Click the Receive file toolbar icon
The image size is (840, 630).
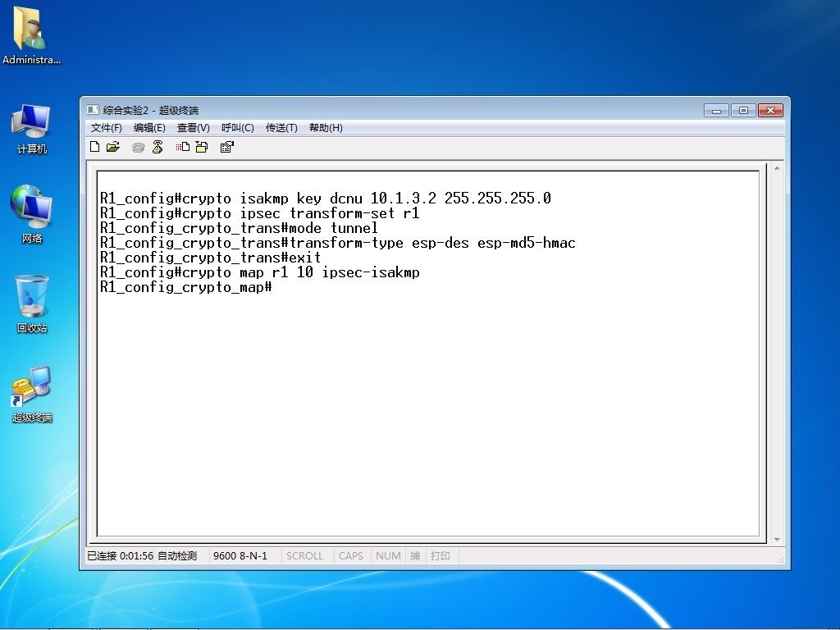(202, 147)
